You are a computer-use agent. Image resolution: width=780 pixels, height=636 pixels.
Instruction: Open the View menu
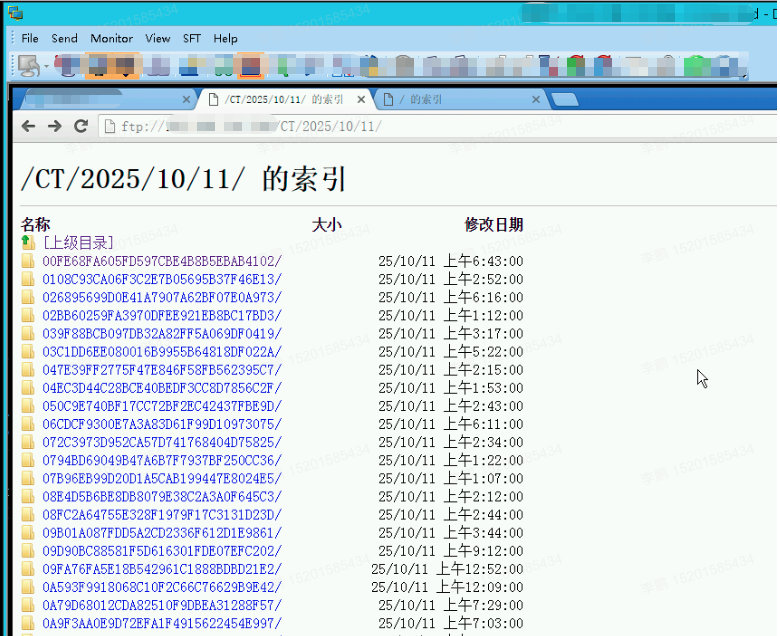click(x=158, y=38)
